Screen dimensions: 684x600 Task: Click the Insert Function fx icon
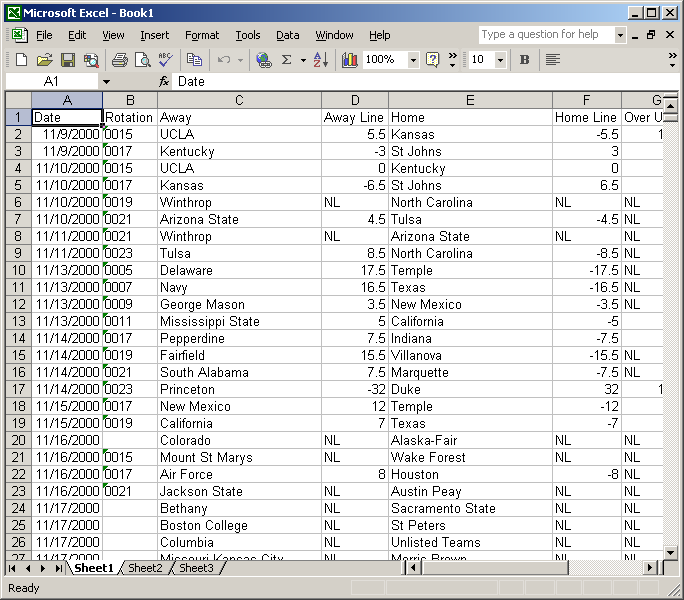pyautogui.click(x=164, y=81)
